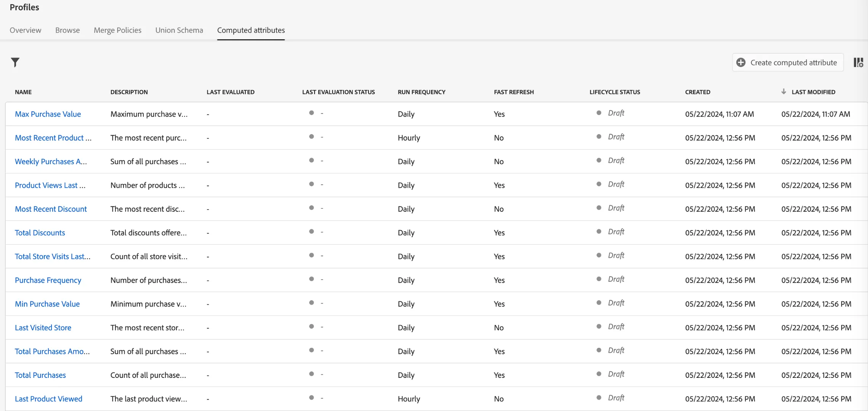Open Total Purchases Amo... attribute link
This screenshot has height=411, width=868.
click(x=53, y=351)
